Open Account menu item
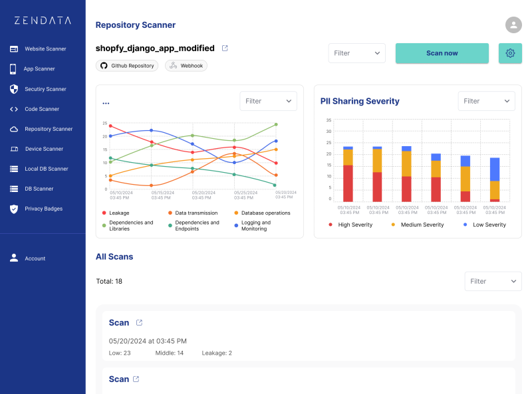The height and width of the screenshot is (394, 532). coord(35,258)
